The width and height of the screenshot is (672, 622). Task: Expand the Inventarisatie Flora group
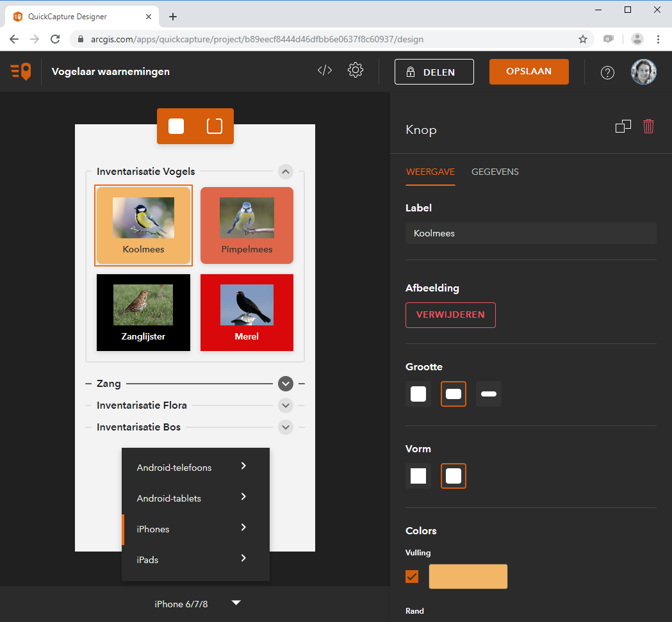(286, 405)
